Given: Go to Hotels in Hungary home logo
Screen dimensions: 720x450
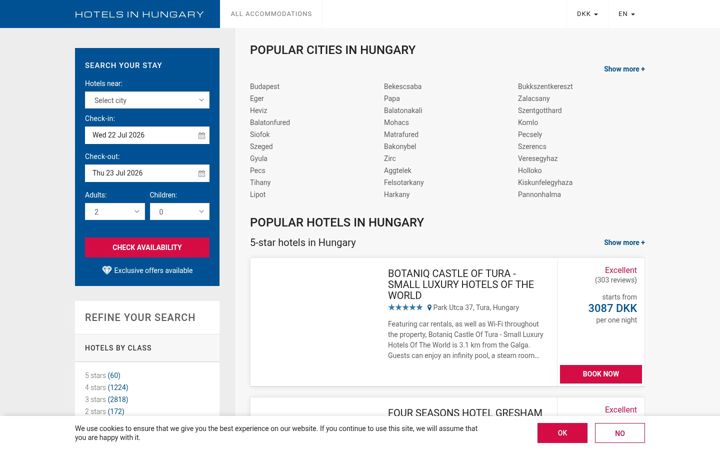Looking at the screenshot, I should point(139,14).
